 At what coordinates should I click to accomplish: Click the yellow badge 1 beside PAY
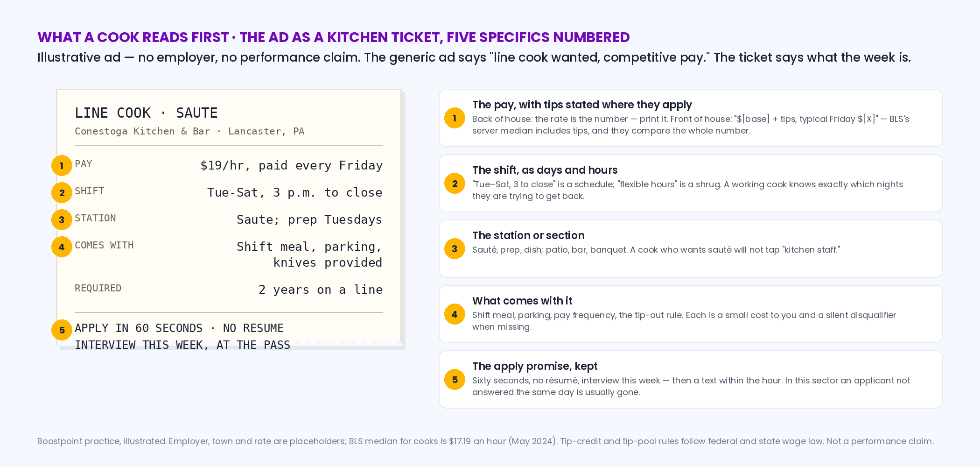click(x=62, y=166)
